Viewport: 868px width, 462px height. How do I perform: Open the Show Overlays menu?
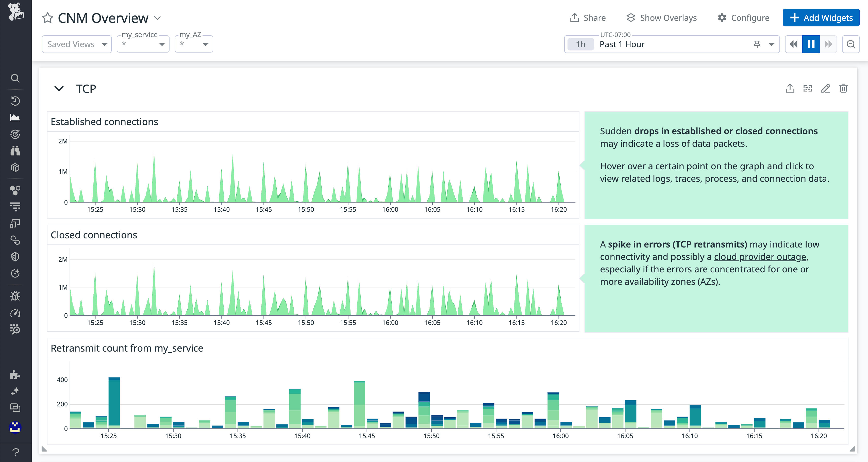(661, 18)
